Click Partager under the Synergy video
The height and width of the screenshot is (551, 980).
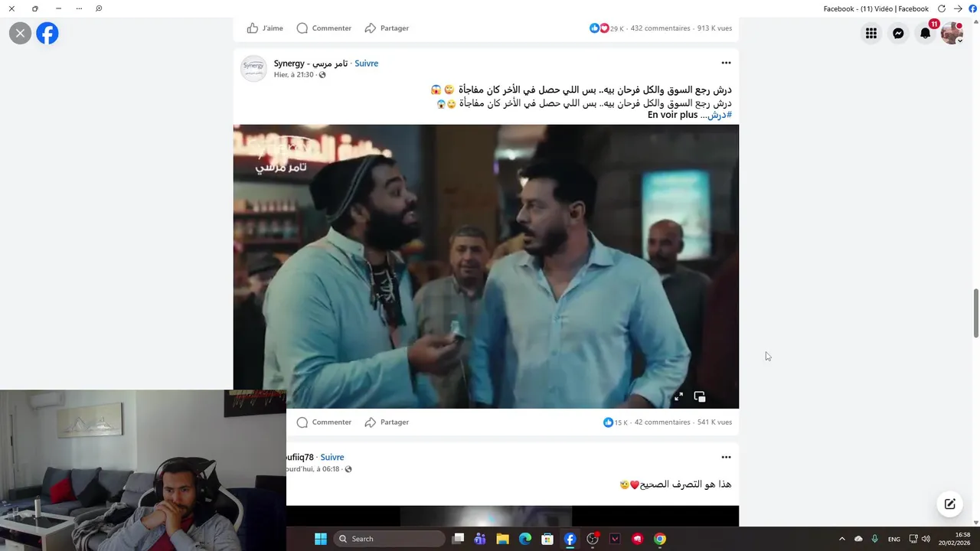pyautogui.click(x=387, y=422)
